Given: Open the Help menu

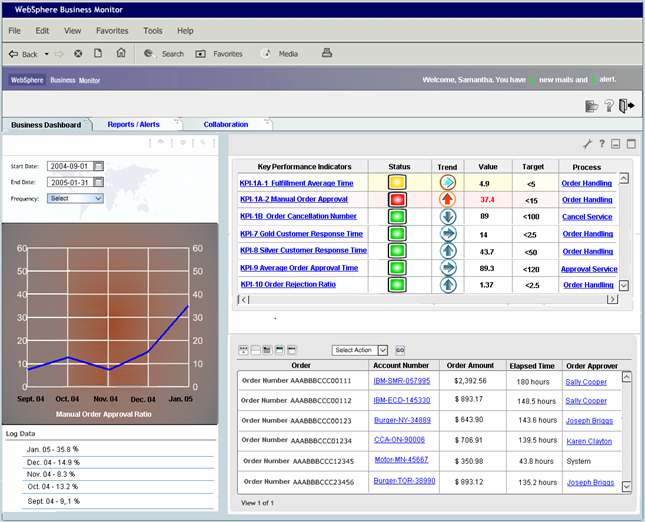Looking at the screenshot, I should 185,31.
